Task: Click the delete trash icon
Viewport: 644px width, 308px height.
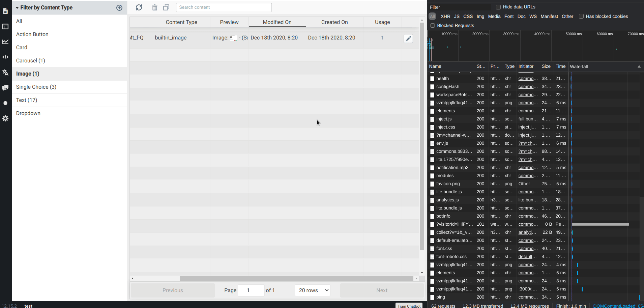Action: (x=155, y=7)
